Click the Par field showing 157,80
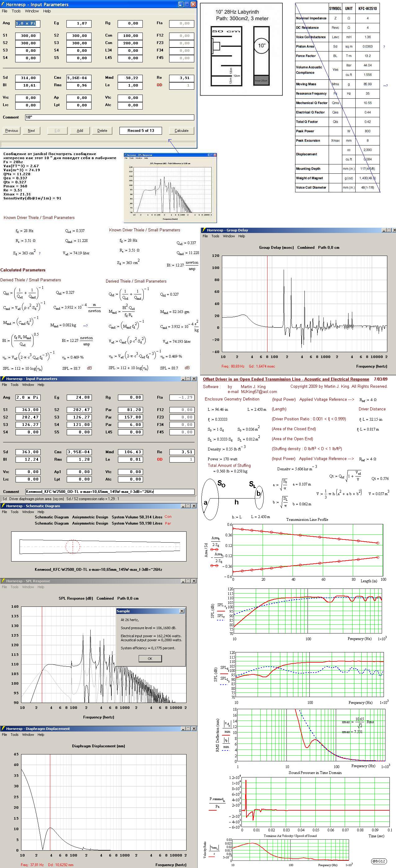The width and height of the screenshot is (396, 868). coord(130,418)
